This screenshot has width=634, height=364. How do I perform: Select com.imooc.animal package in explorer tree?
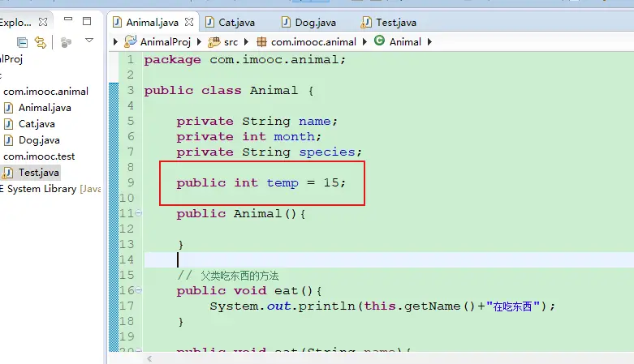[x=45, y=92]
